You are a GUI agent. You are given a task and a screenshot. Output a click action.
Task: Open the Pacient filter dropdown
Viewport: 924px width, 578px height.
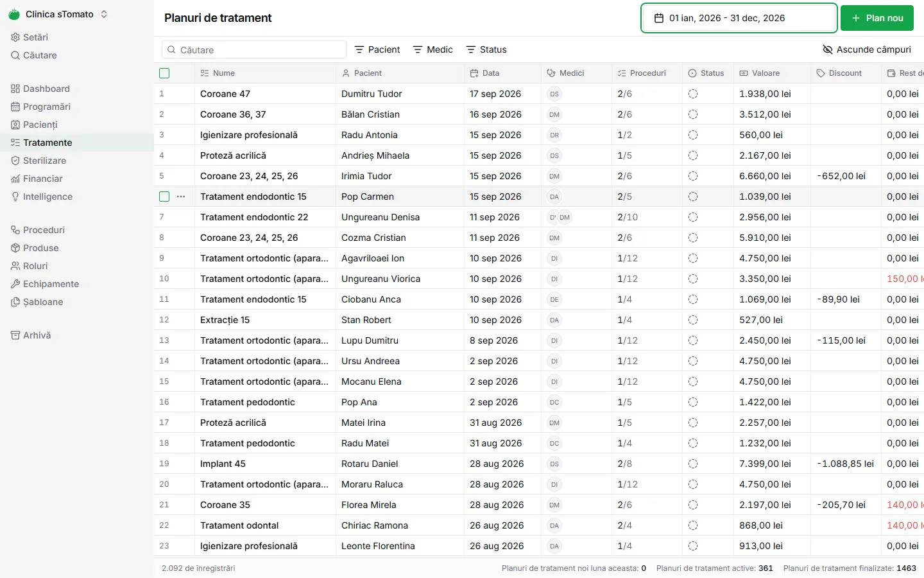click(x=377, y=49)
